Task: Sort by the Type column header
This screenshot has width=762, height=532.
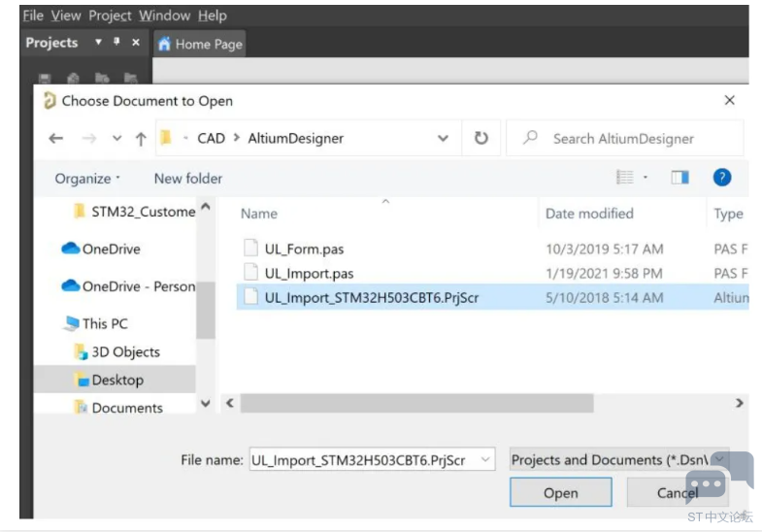Action: [728, 214]
